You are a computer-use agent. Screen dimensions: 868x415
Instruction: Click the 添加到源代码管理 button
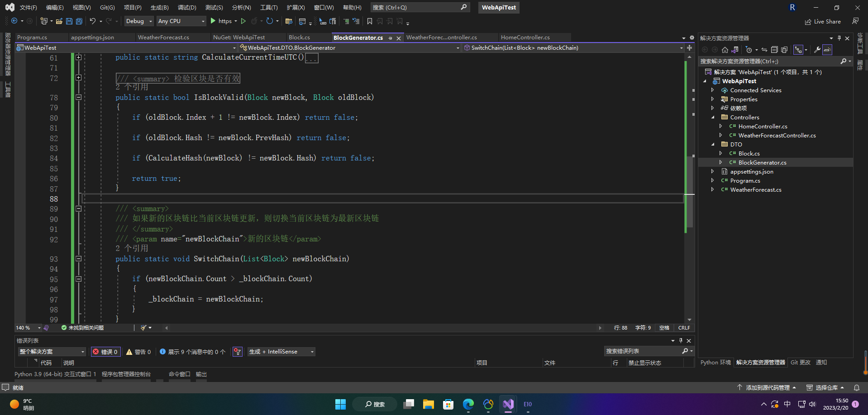click(x=767, y=387)
